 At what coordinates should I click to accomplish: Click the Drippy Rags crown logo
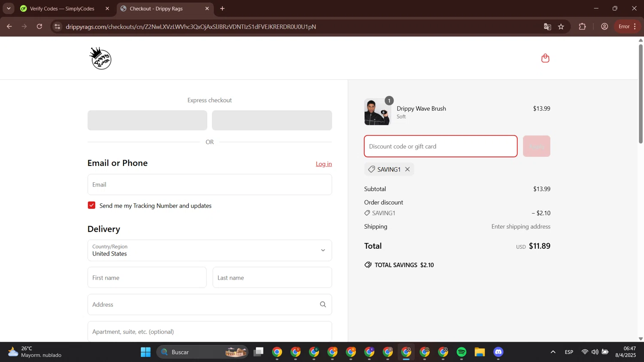click(100, 58)
